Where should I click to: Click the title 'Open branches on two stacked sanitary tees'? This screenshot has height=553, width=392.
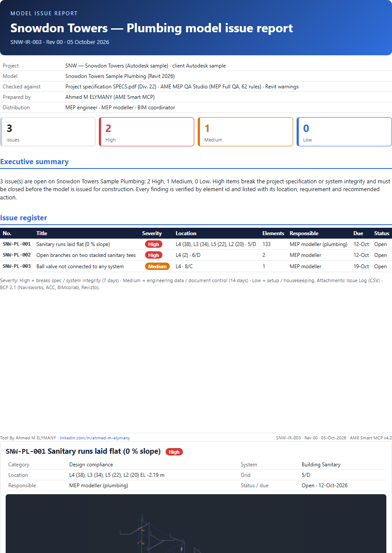coord(86,255)
